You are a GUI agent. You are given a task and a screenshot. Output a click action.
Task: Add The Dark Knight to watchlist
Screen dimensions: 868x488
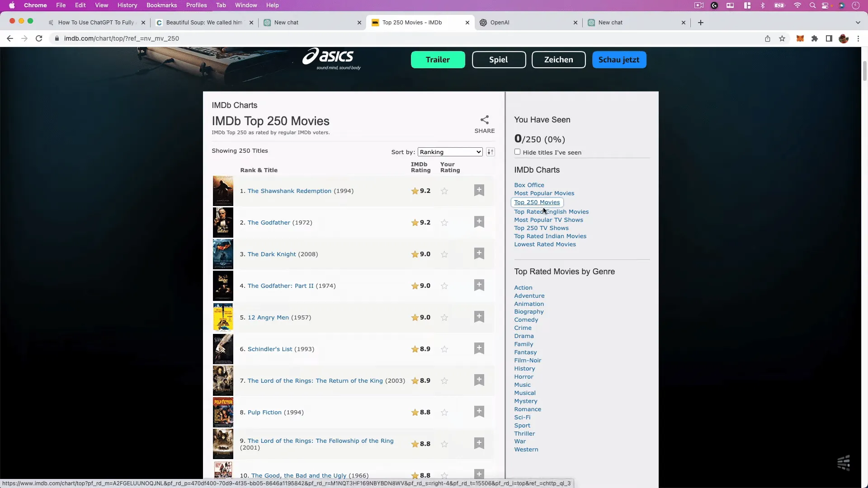(479, 253)
